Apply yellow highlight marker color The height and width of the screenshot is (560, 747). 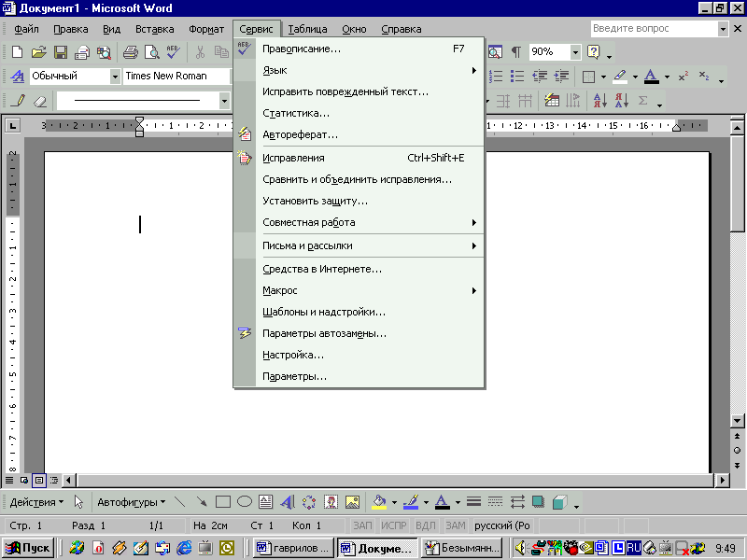tap(620, 77)
